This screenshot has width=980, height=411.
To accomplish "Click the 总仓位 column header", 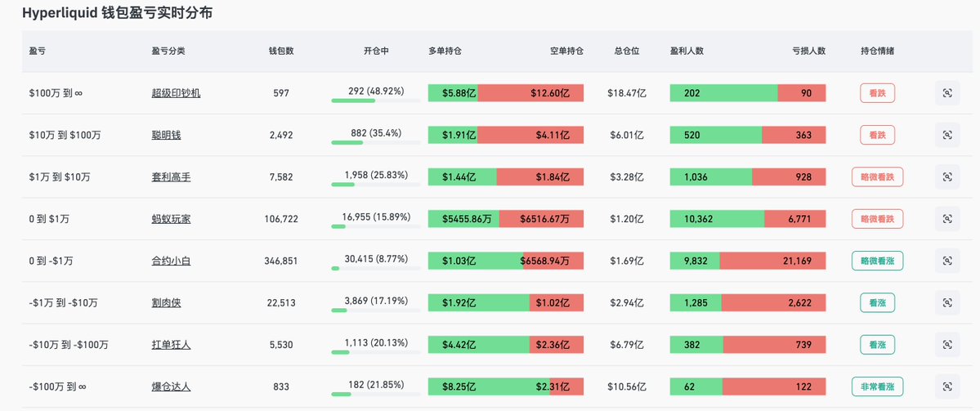I will pos(627,51).
